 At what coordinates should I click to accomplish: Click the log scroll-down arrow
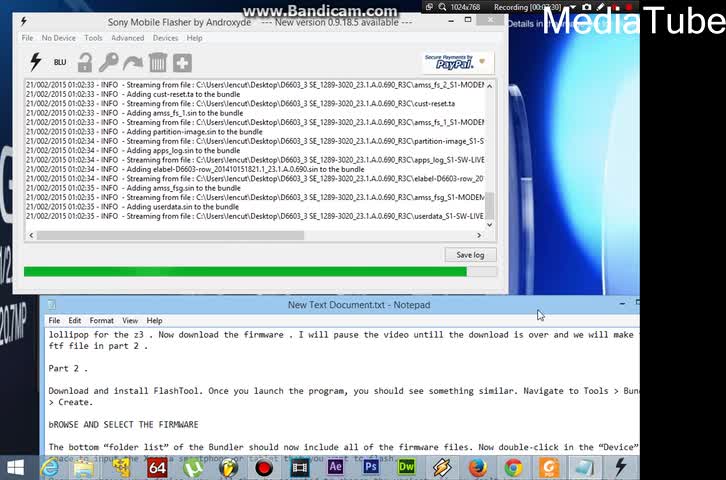click(489, 224)
